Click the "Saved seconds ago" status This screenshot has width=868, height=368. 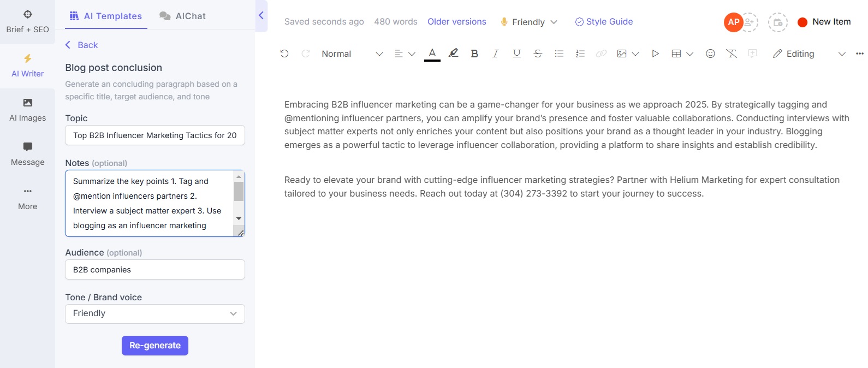point(324,21)
